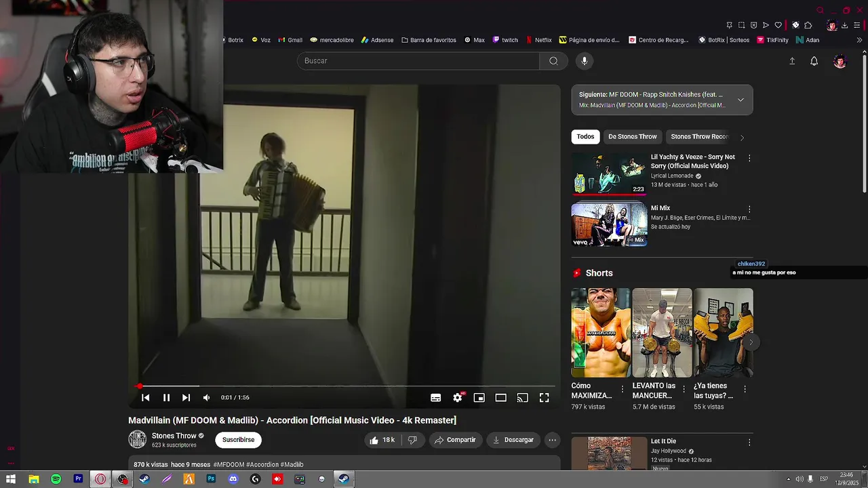This screenshot has width=868, height=488.
Task: Open options for ¿Ya tienes las tuyas short
Action: coord(745,390)
